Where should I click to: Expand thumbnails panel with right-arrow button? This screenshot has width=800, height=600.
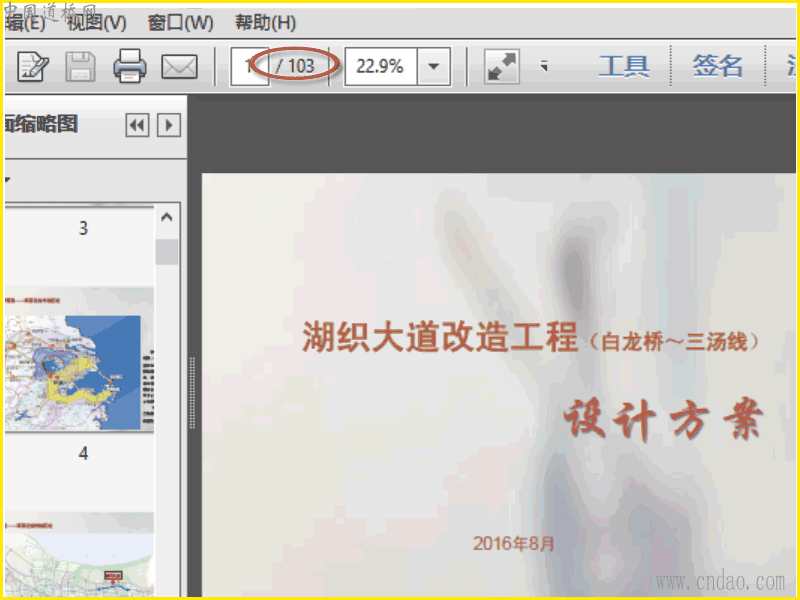(169, 125)
